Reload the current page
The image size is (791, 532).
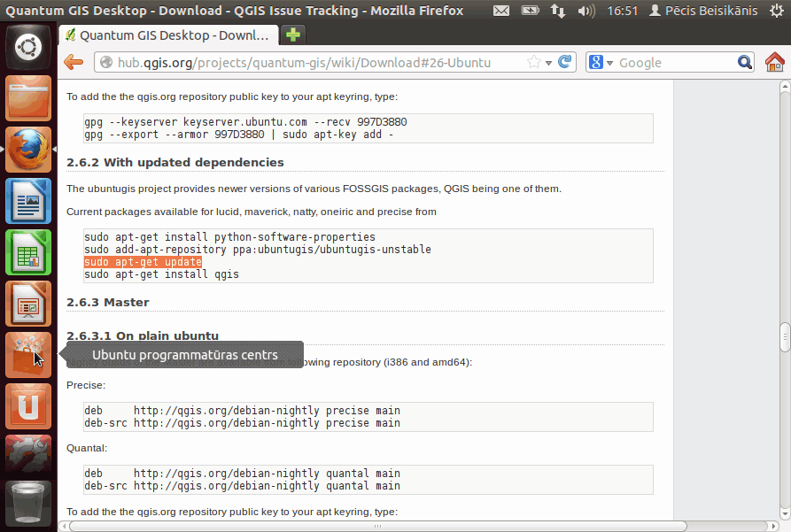coord(564,62)
